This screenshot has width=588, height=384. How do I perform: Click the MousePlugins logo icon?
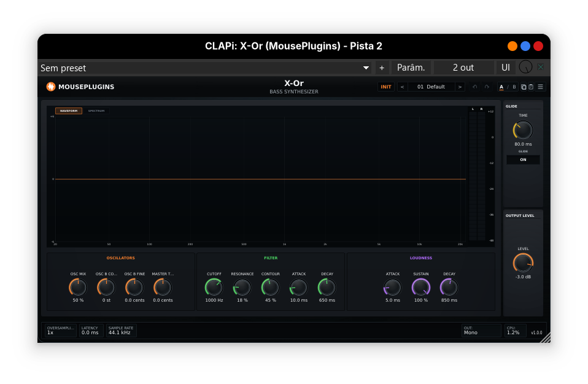[50, 87]
